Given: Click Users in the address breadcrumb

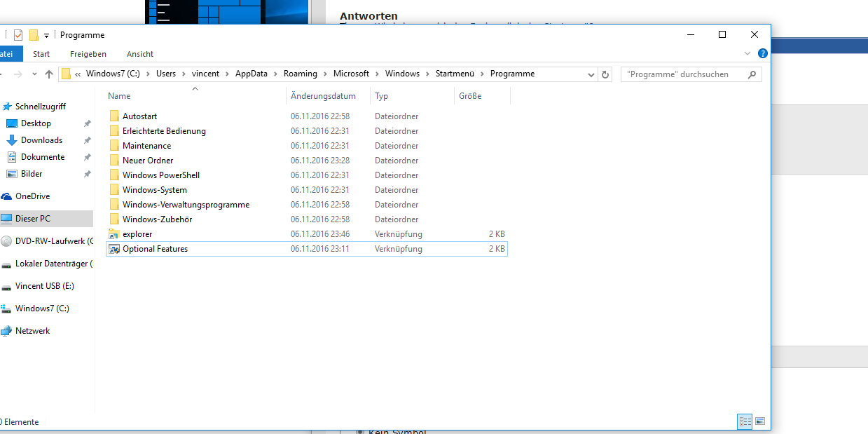Looking at the screenshot, I should [166, 74].
